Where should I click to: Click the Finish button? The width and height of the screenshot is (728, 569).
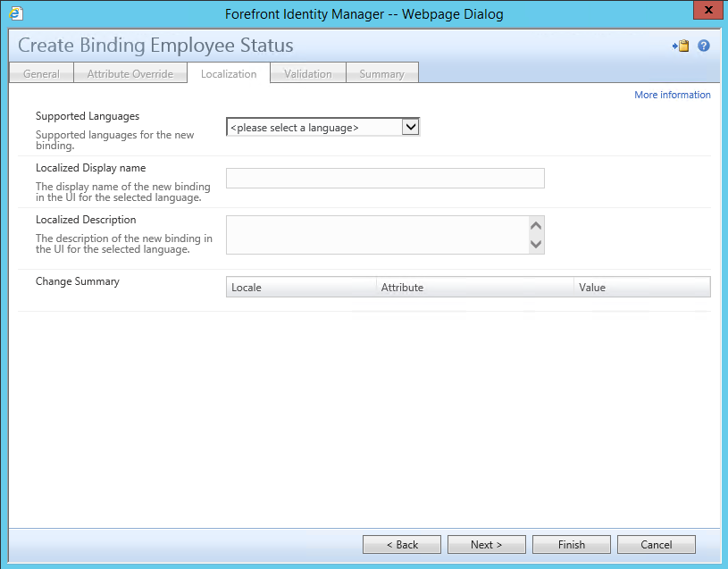point(572,544)
